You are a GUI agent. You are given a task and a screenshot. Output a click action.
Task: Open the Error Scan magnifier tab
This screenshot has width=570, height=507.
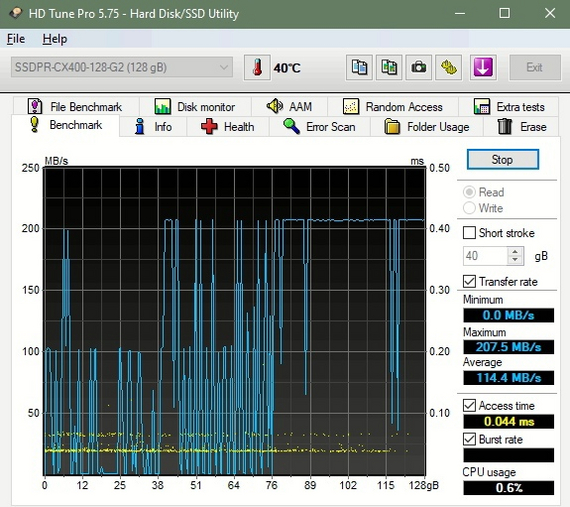pos(319,126)
